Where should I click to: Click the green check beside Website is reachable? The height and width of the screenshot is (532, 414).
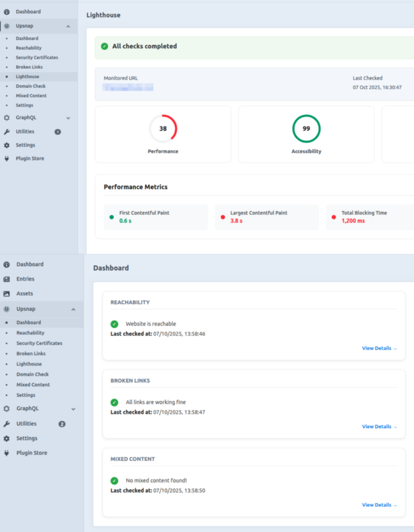tap(114, 324)
